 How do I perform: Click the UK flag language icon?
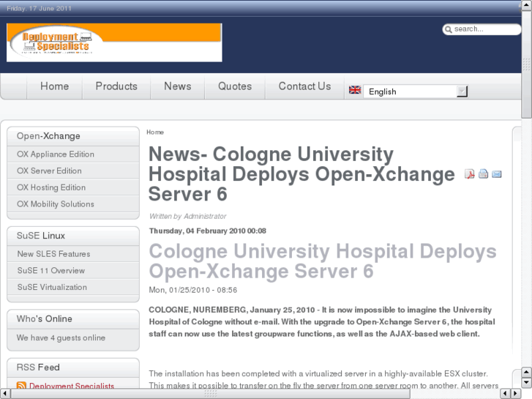pyautogui.click(x=355, y=90)
